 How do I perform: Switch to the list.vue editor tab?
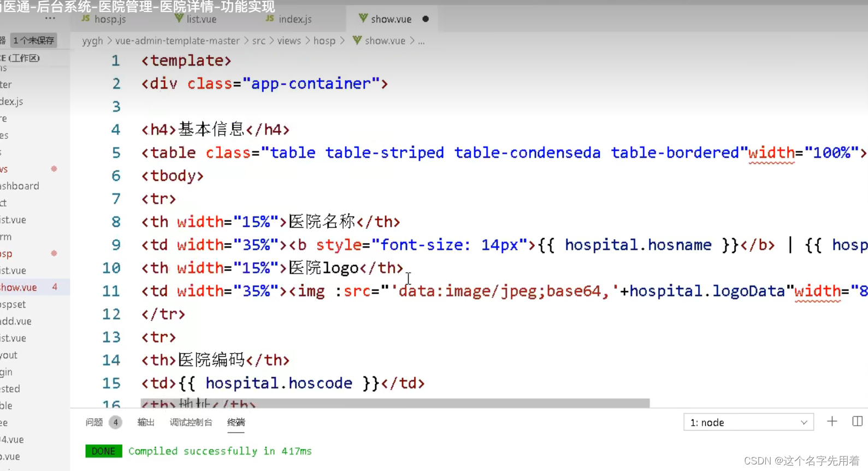tap(196, 19)
